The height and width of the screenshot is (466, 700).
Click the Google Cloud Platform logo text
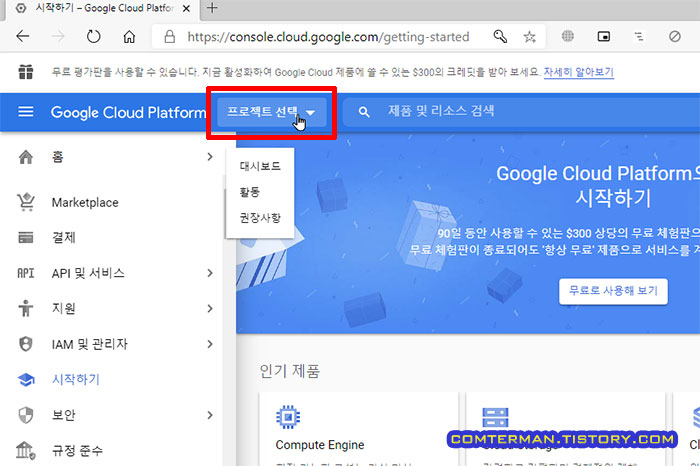tap(128, 112)
